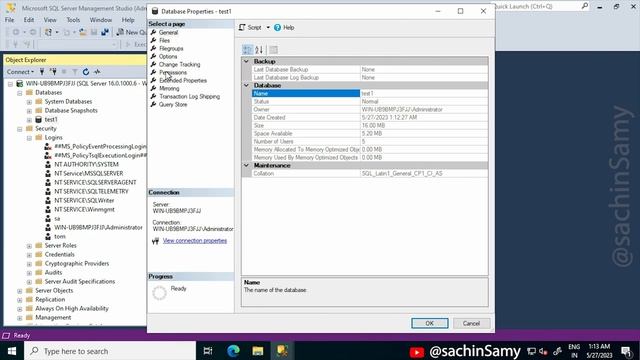Image resolution: width=640 pixels, height=360 pixels.
Task: Open the Mirroring page
Action: [169, 88]
